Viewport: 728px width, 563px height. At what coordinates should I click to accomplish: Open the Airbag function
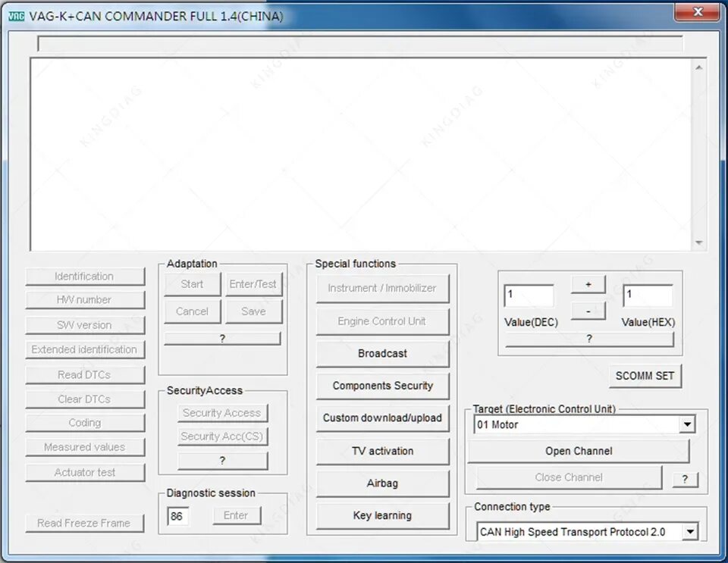click(x=382, y=483)
